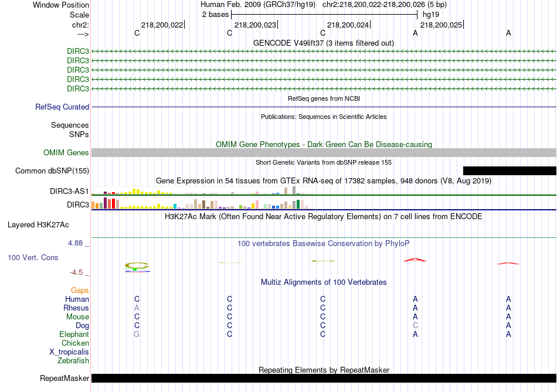Click the GENCODE V49lift37 track title
Screen dimensions: 557x392
(x=324, y=43)
